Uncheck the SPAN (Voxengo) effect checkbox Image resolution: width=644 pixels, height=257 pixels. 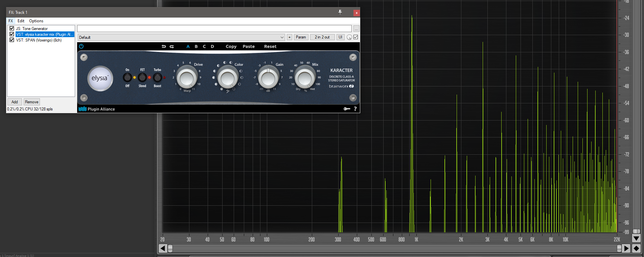[x=12, y=40]
